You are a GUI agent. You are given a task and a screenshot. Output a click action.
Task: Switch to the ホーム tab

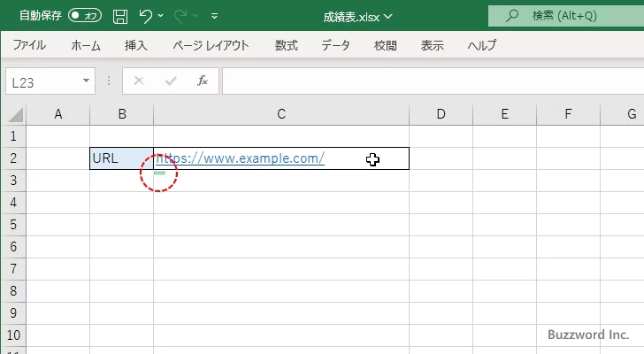tap(86, 45)
